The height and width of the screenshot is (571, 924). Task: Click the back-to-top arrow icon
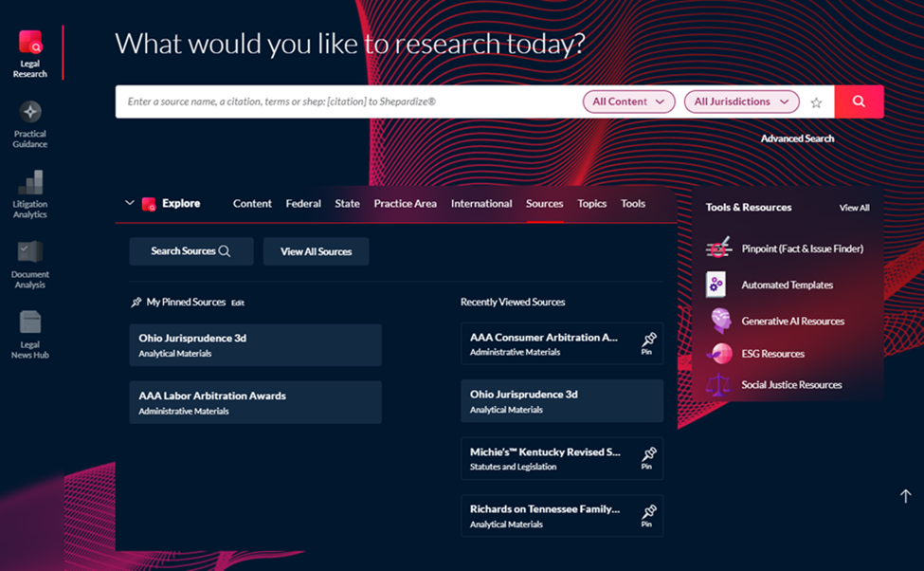tap(906, 496)
